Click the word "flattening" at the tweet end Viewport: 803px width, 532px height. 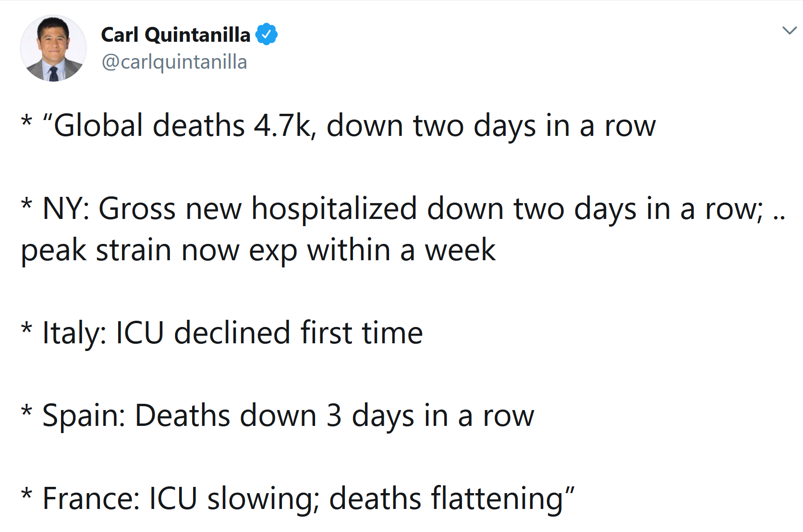coord(497,498)
